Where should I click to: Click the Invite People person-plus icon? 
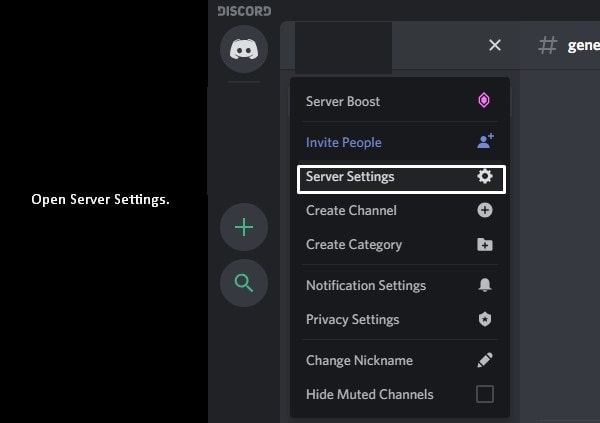tap(485, 141)
